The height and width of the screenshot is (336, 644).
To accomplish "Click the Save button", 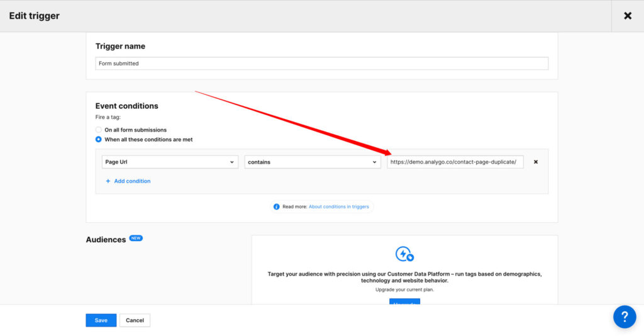I will click(101, 320).
